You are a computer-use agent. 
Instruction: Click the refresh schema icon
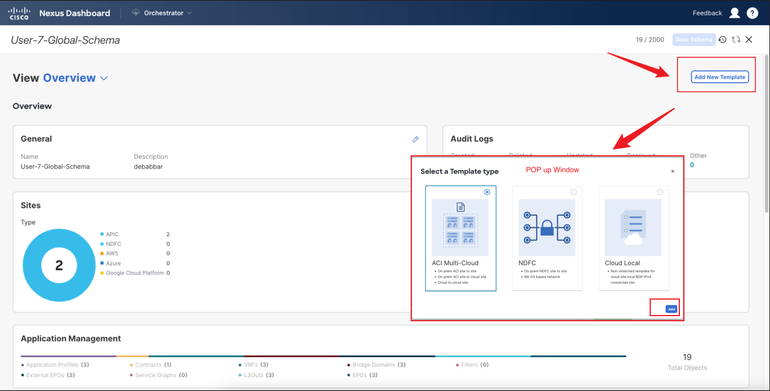click(736, 40)
